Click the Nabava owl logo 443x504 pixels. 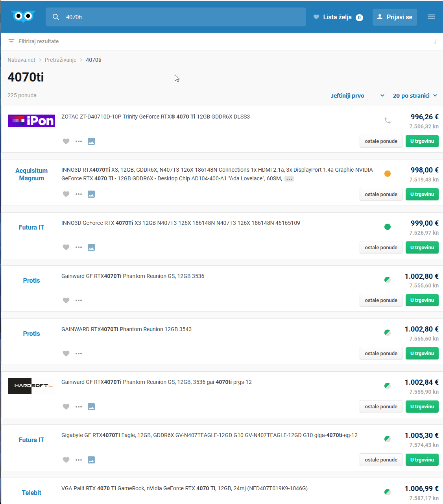tap(23, 17)
